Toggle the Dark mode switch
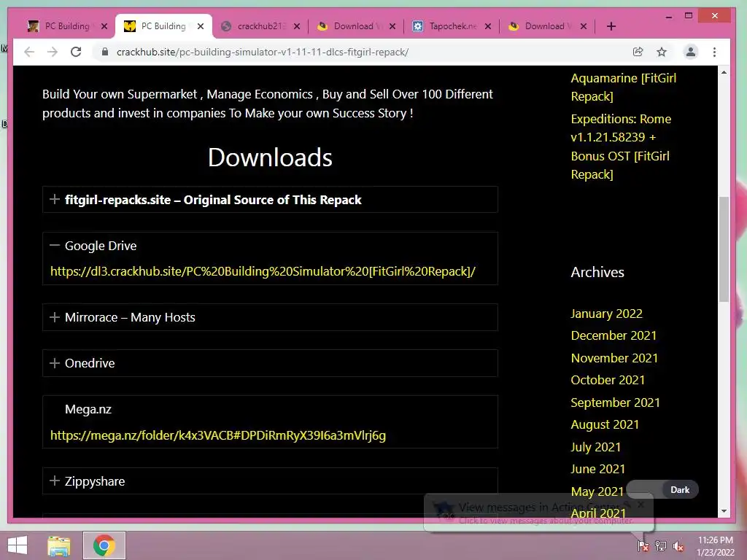747x560 pixels. pyautogui.click(x=662, y=489)
